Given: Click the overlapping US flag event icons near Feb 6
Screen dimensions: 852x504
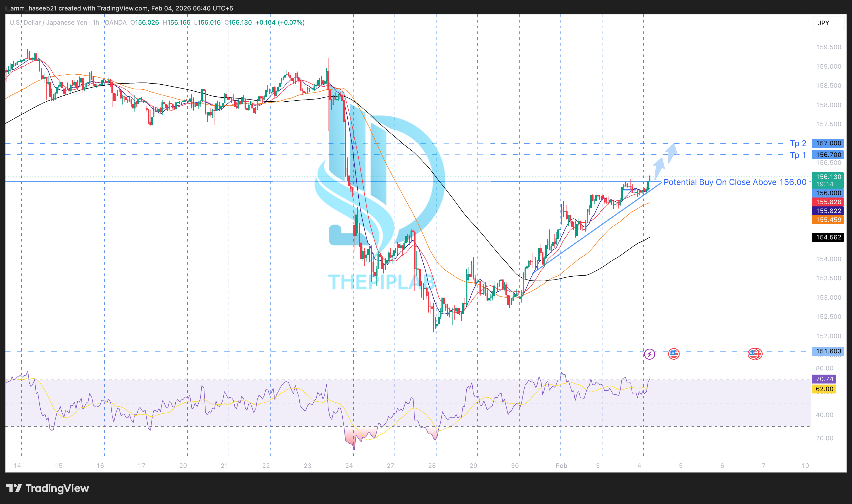Looking at the screenshot, I should 754,354.
